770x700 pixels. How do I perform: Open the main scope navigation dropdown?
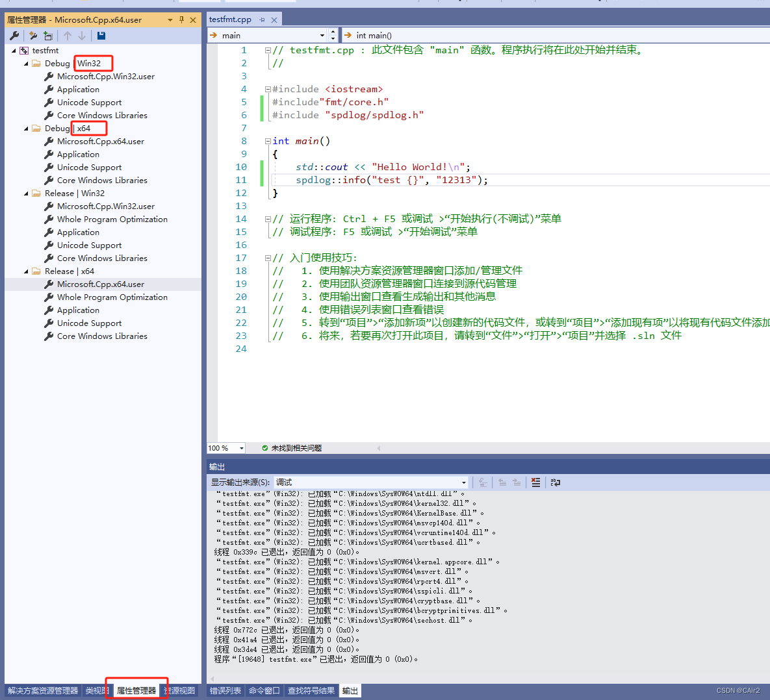pos(322,35)
